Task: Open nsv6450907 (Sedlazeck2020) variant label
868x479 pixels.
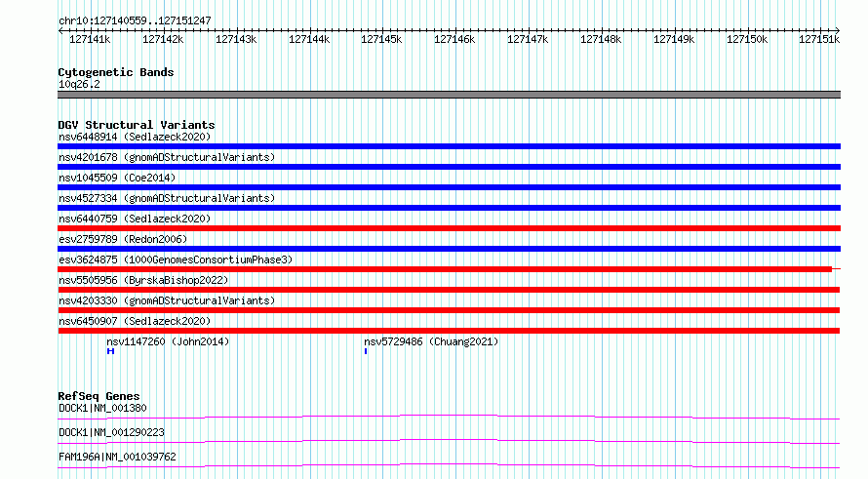Action: [x=135, y=321]
